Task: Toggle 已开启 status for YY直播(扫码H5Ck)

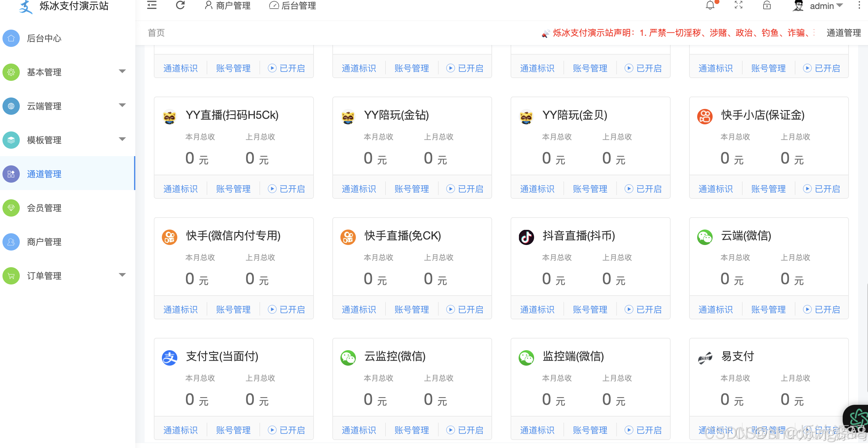Action: (286, 189)
